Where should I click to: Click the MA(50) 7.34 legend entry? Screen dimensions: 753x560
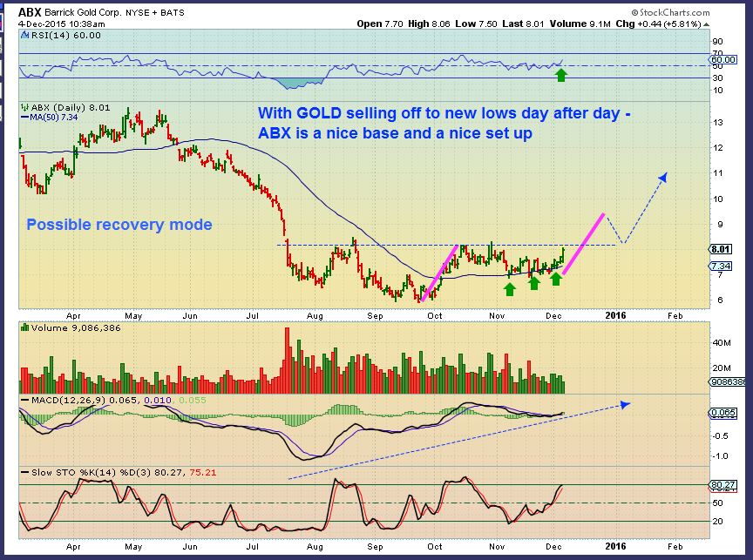point(49,117)
